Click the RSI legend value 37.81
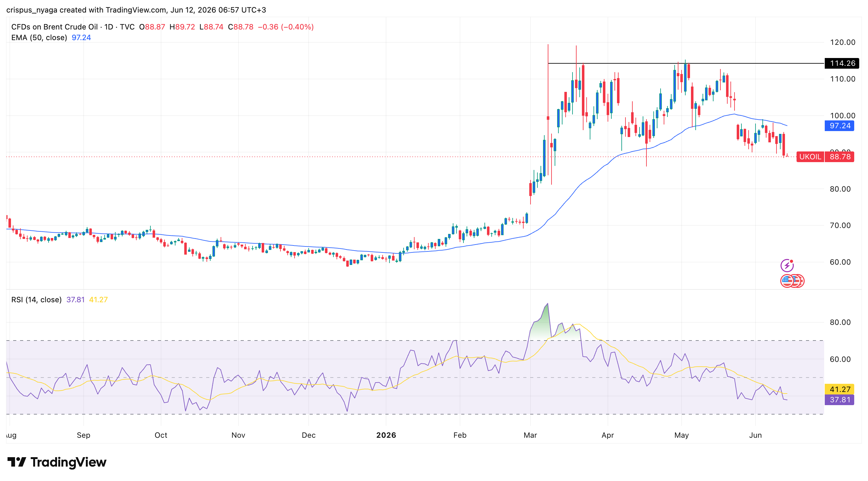 76,300
